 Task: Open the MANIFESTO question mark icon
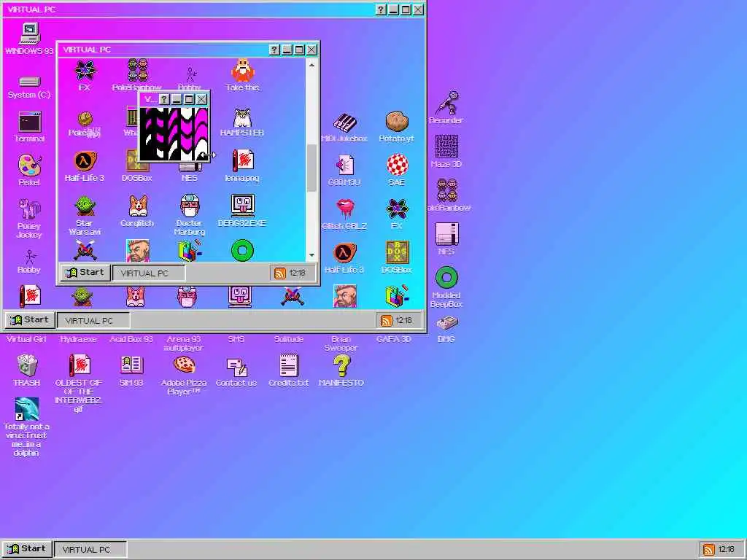[x=341, y=365]
